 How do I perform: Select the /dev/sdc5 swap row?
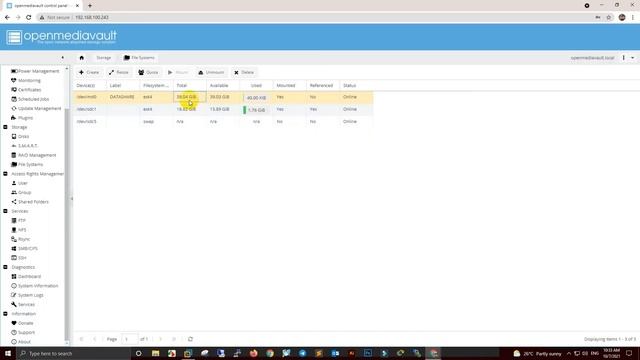(x=223, y=121)
